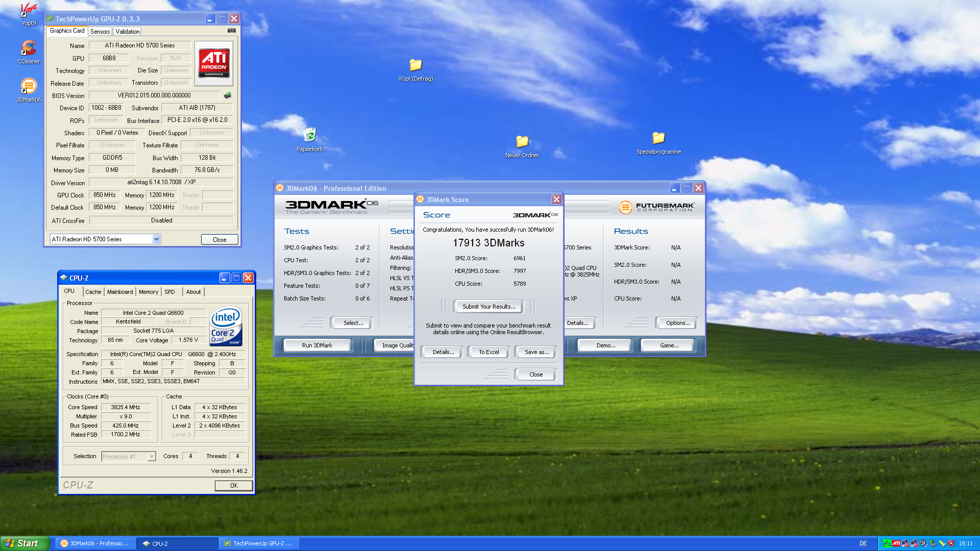Open the VOpt (Defrag) folder
980x551 pixels.
tap(415, 66)
